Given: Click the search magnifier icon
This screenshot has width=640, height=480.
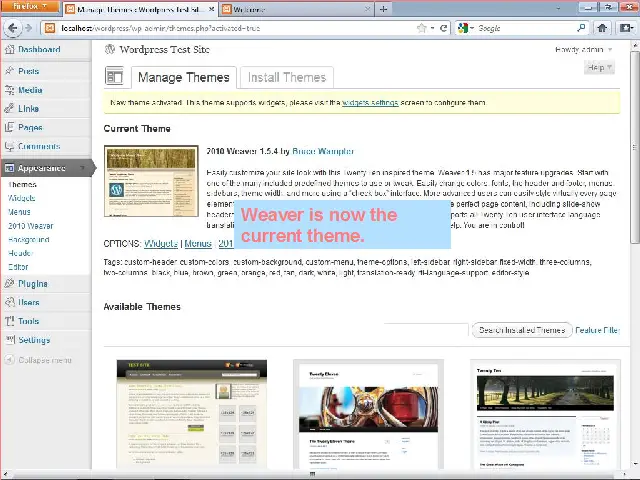Looking at the screenshot, I should click(581, 28).
